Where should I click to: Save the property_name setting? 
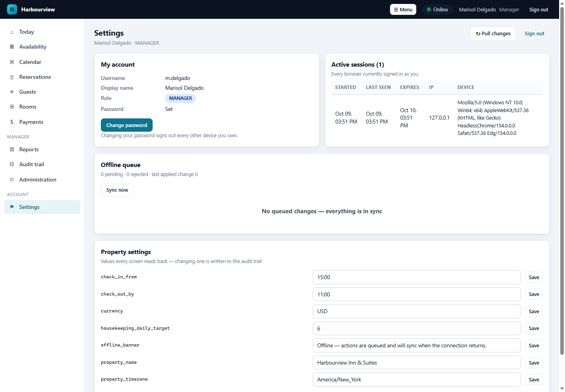534,363
